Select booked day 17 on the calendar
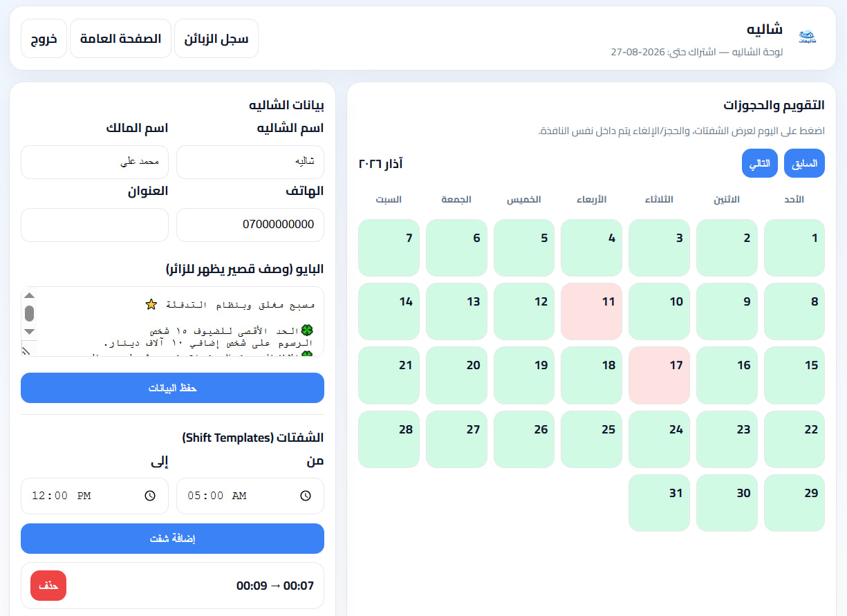The image size is (847, 616). [x=659, y=375]
